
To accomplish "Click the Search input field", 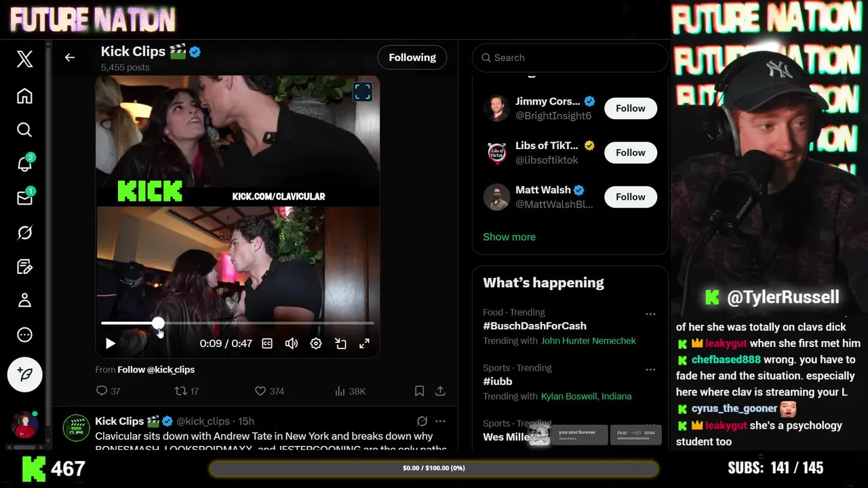I will pyautogui.click(x=570, y=58).
